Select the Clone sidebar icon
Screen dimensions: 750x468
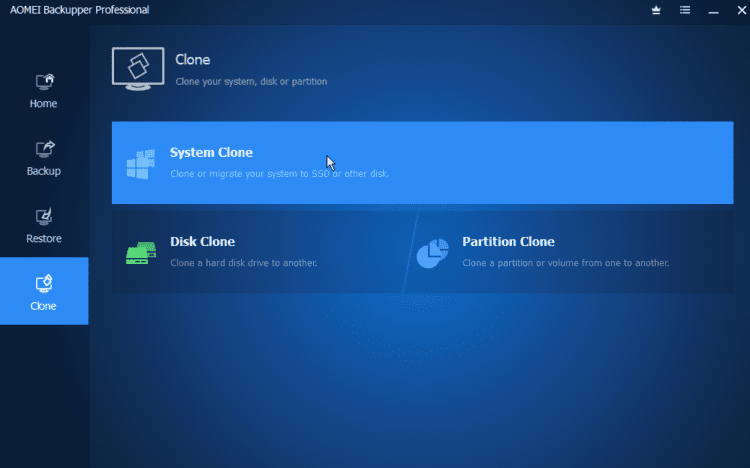click(44, 284)
